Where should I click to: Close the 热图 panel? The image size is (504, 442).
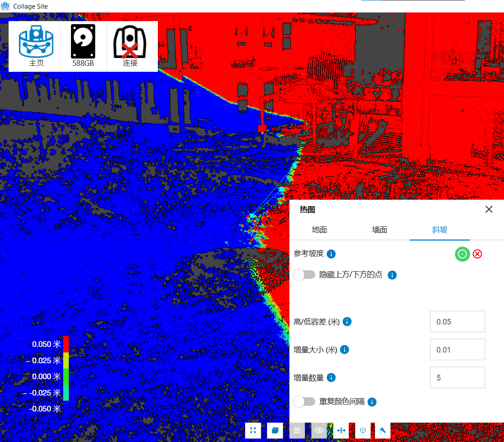coord(489,210)
